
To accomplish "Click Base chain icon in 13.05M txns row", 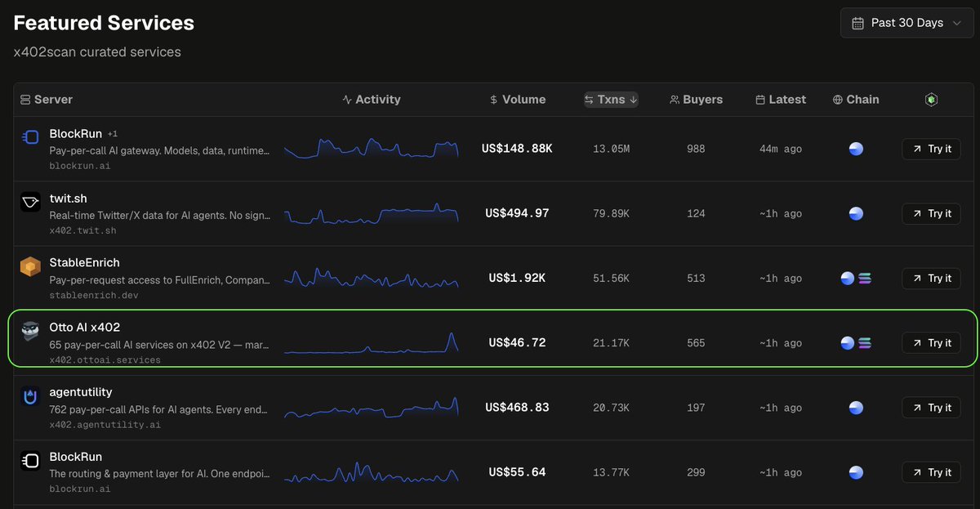I will [x=856, y=149].
